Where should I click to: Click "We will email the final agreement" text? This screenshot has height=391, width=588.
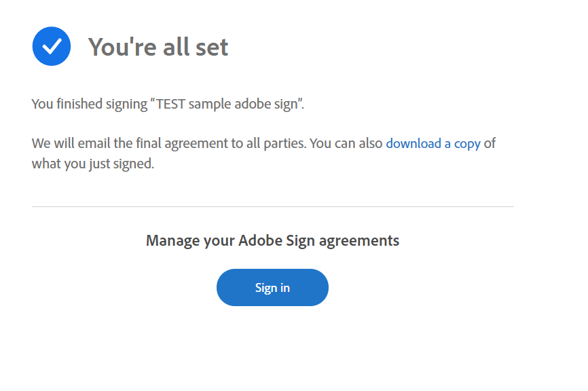click(x=130, y=144)
